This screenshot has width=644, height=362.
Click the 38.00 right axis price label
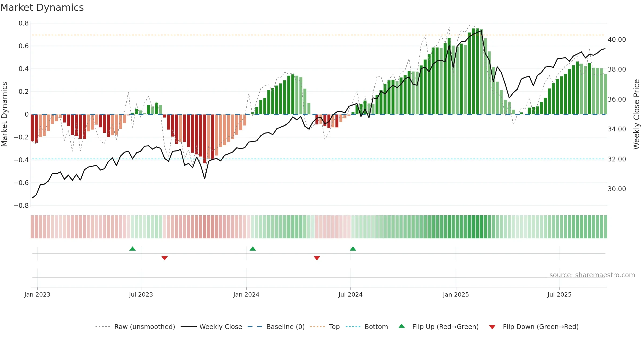[x=617, y=69]
